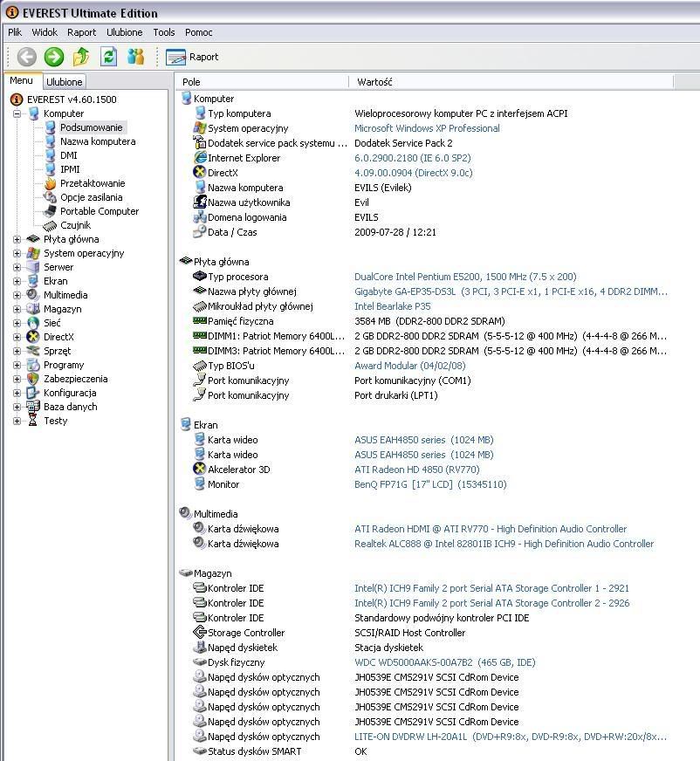Viewport: 700px width, 761px height.
Task: Switch to the Ulubione tab
Action: (65, 82)
